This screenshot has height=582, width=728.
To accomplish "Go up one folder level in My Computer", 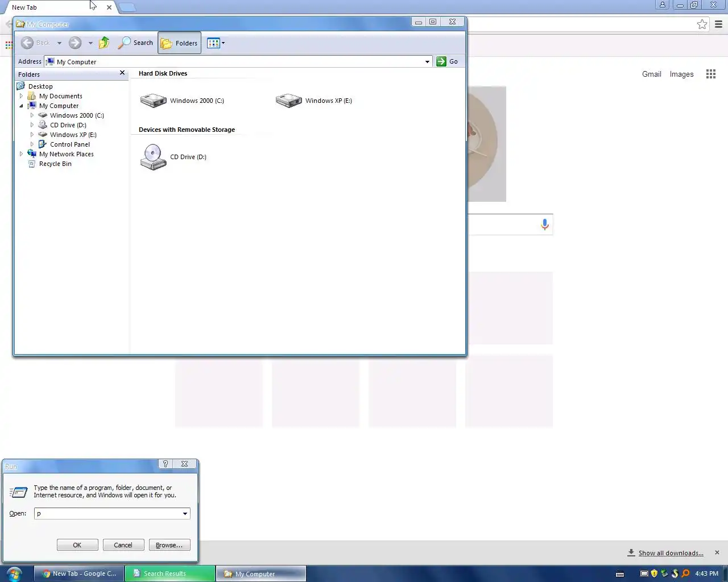I will (x=104, y=43).
